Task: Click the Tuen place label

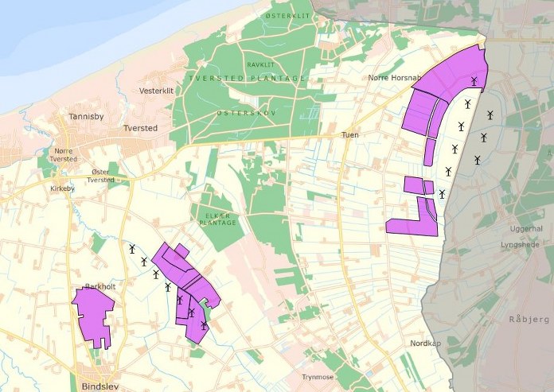Action: pyautogui.click(x=350, y=135)
